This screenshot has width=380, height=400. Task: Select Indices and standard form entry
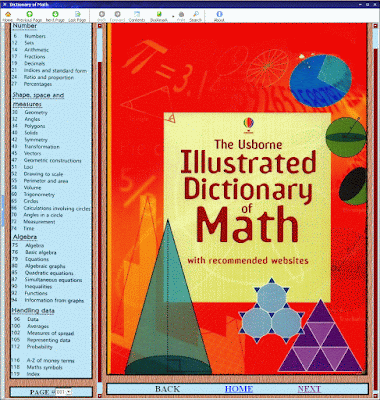[x=55, y=71]
